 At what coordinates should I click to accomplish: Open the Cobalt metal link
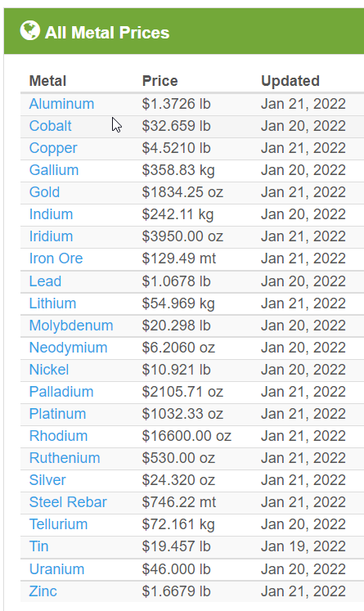(x=50, y=126)
